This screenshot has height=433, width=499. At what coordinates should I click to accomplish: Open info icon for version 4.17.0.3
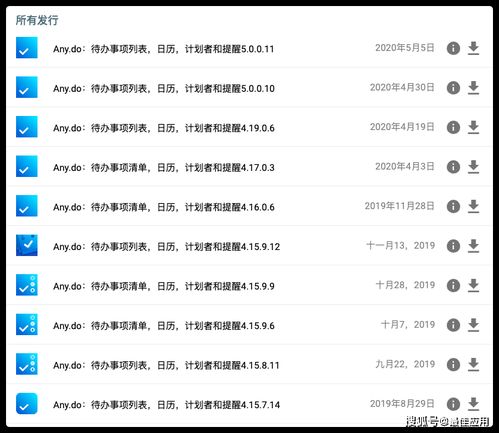[453, 167]
